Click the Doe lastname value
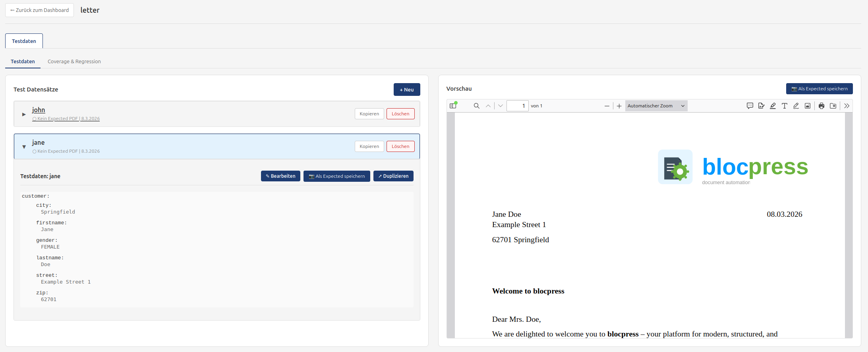The image size is (868, 352). [x=45, y=264]
